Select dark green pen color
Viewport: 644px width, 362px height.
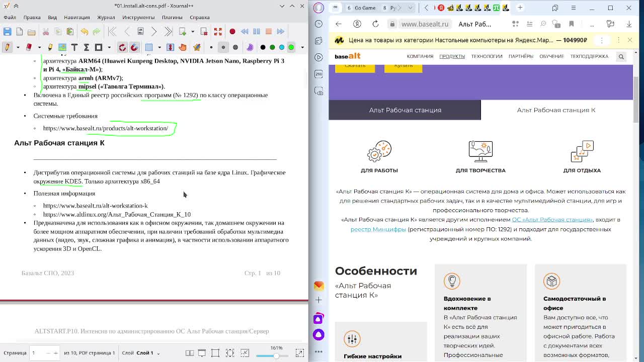point(272,47)
